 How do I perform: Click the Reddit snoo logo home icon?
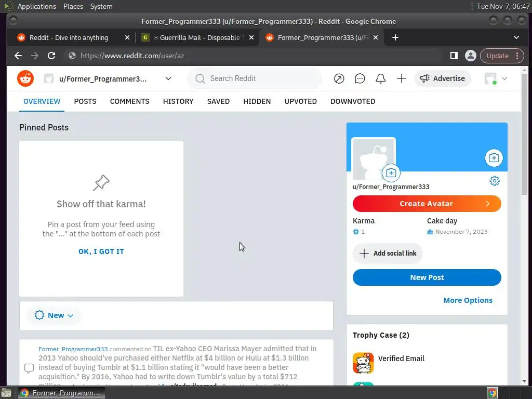[25, 79]
